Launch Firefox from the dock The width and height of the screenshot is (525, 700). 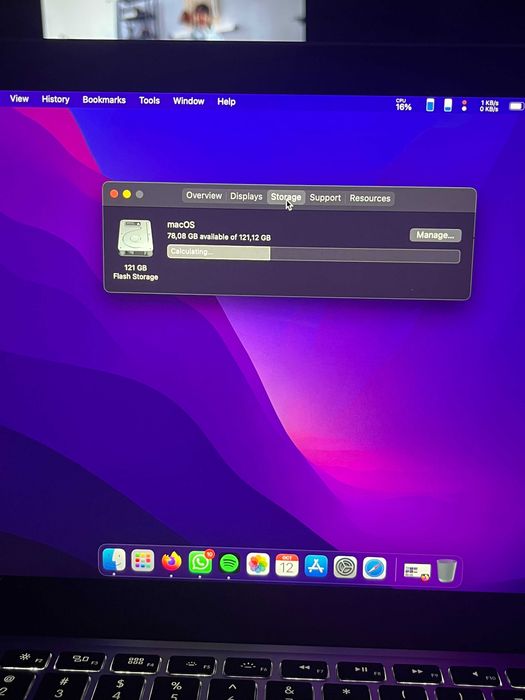click(x=171, y=562)
